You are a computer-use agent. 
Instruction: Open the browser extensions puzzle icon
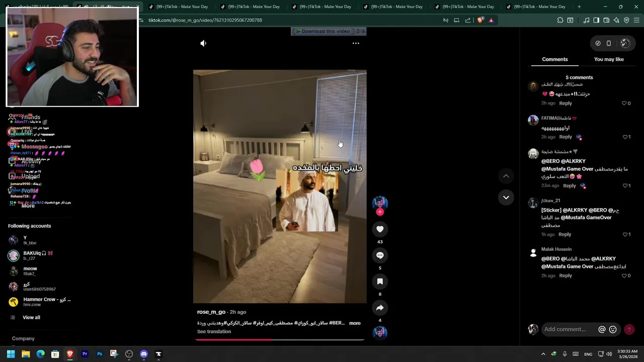pos(560,20)
